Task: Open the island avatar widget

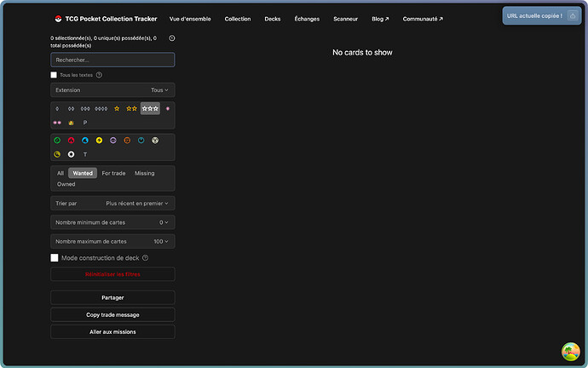Action: [x=570, y=352]
